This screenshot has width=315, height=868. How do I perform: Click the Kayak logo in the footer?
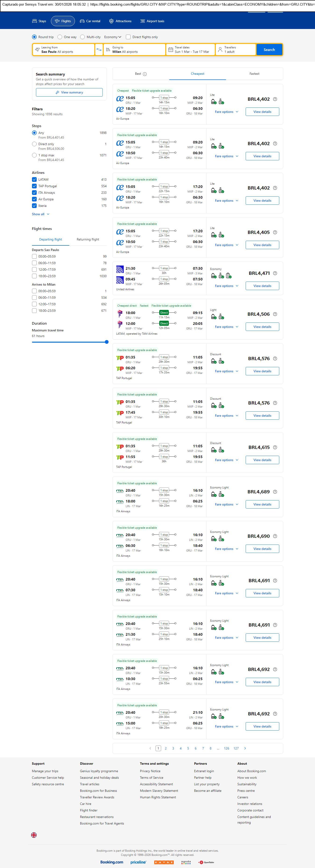(164, 862)
